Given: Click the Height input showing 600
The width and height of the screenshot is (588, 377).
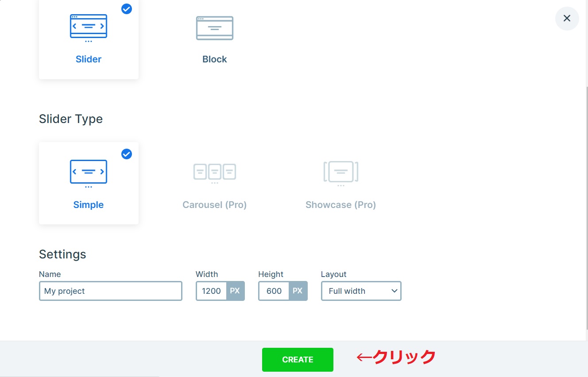Looking at the screenshot, I should 274,291.
